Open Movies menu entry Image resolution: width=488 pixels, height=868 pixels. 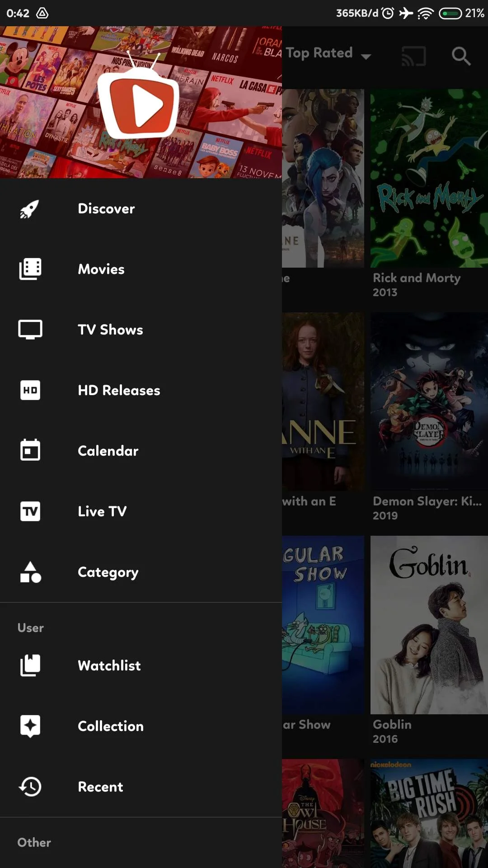click(x=141, y=269)
